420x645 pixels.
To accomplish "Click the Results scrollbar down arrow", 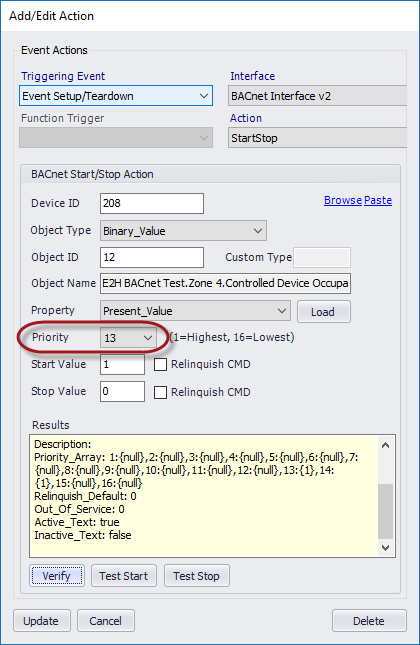I will pos(385,548).
